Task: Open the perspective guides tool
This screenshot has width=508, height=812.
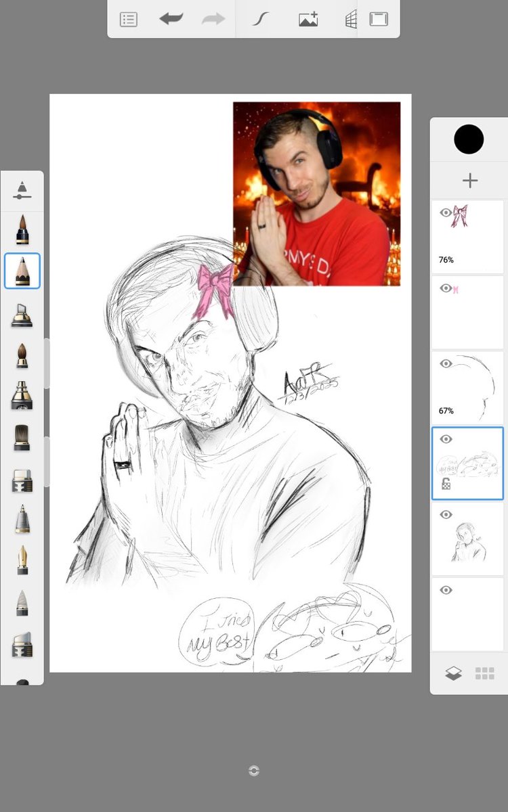Action: [351, 20]
